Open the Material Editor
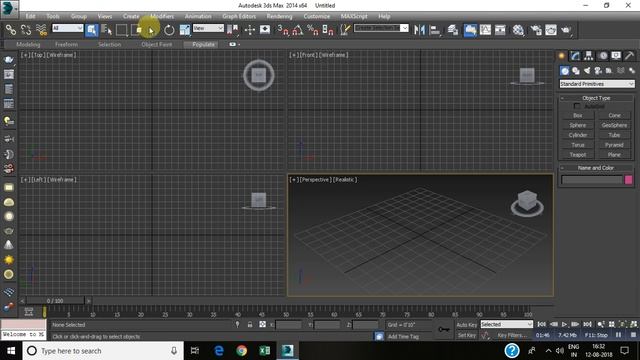640x360 pixels. tap(518, 30)
